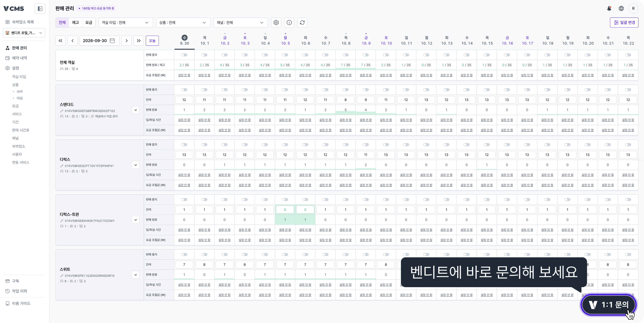
Task: Click date field 2026-09-30
Action: [x=99, y=41]
